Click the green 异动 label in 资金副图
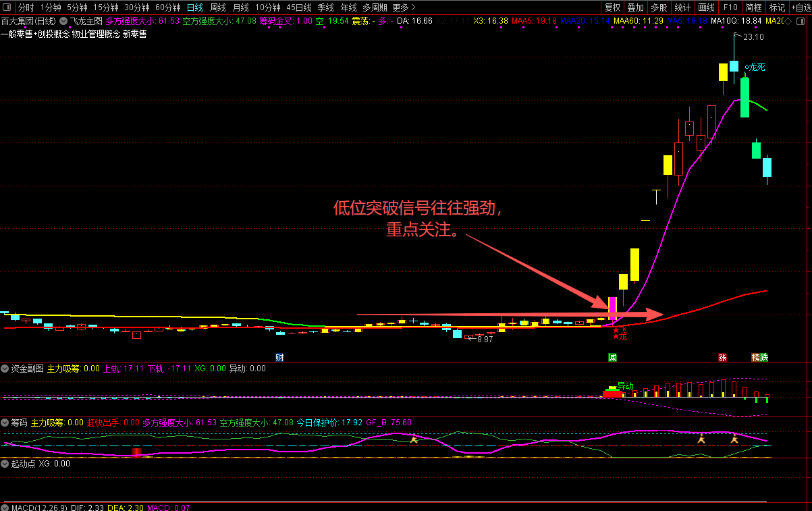The width and height of the screenshot is (812, 511). [x=626, y=386]
